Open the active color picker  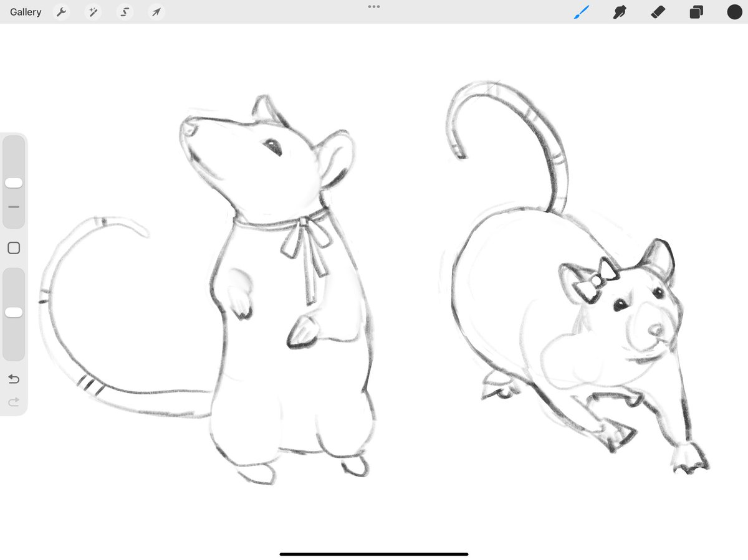734,12
